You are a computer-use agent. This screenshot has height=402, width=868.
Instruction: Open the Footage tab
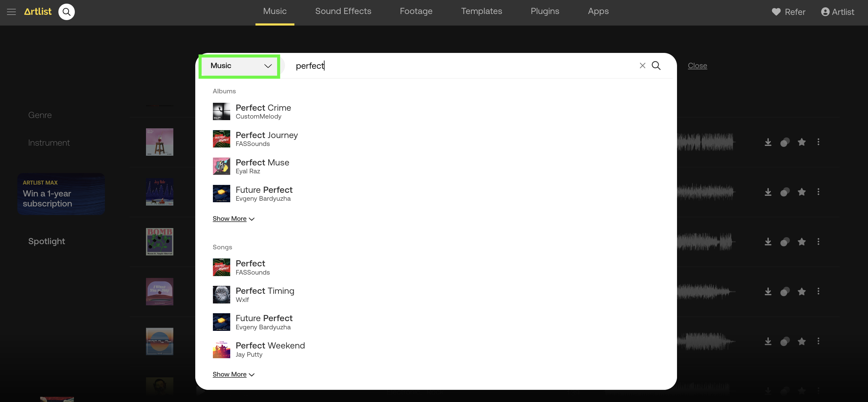pos(416,12)
